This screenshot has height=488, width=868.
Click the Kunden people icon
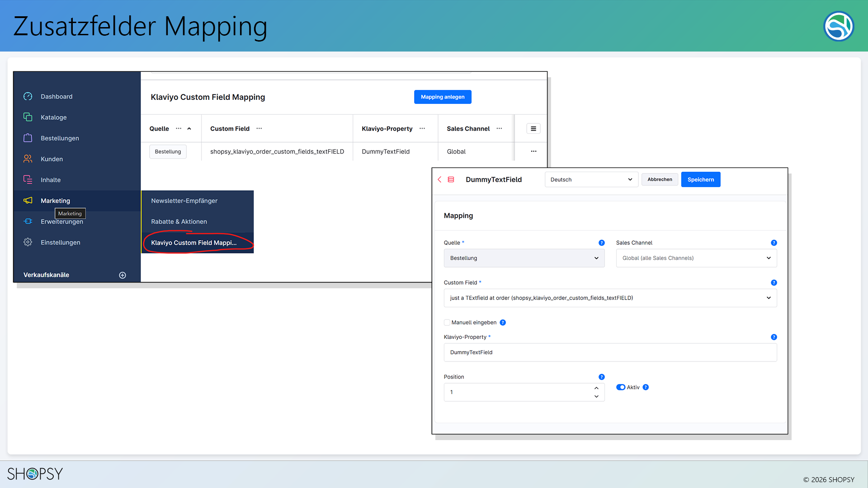(28, 159)
